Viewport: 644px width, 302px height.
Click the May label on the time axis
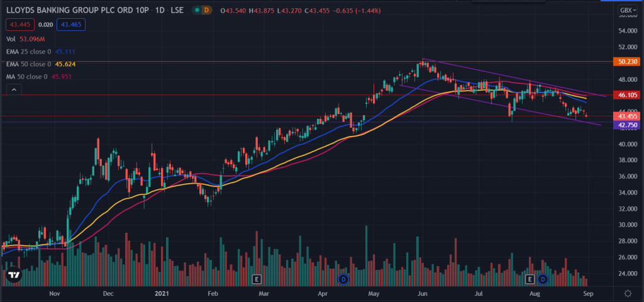374,294
